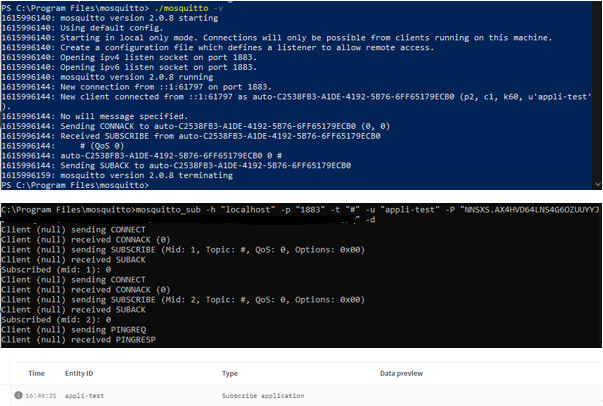
Task: Click the 'Received SUBSCRIBE from' line
Action: click(x=191, y=136)
